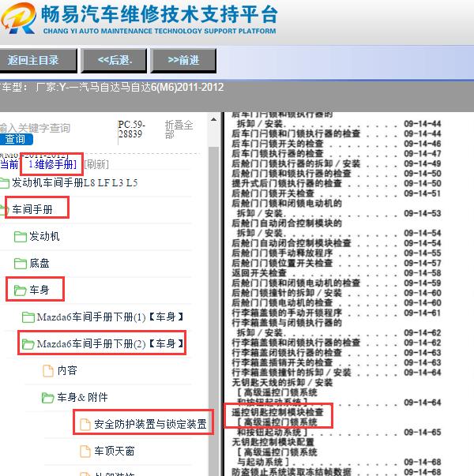The width and height of the screenshot is (474, 476).
Task: Expand the 发动机 folder node
Action: tap(44, 237)
